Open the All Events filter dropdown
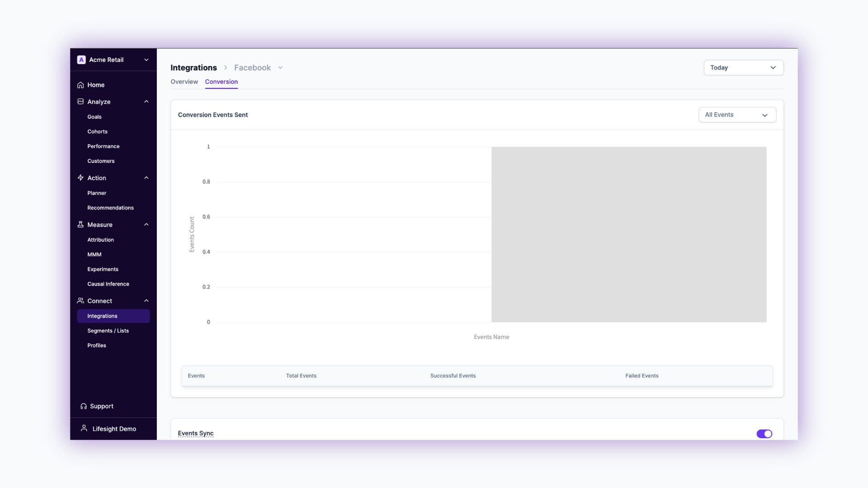 (x=737, y=115)
